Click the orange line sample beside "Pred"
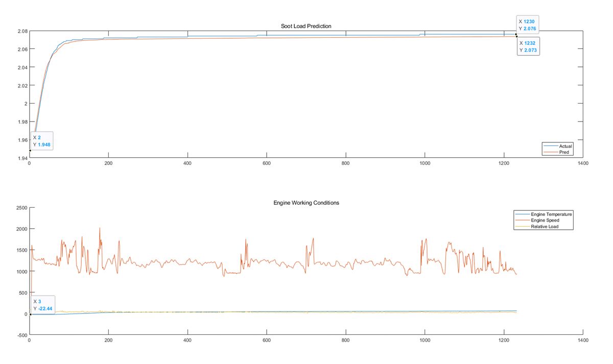Screen dimensions: 613x364 (x=550, y=152)
